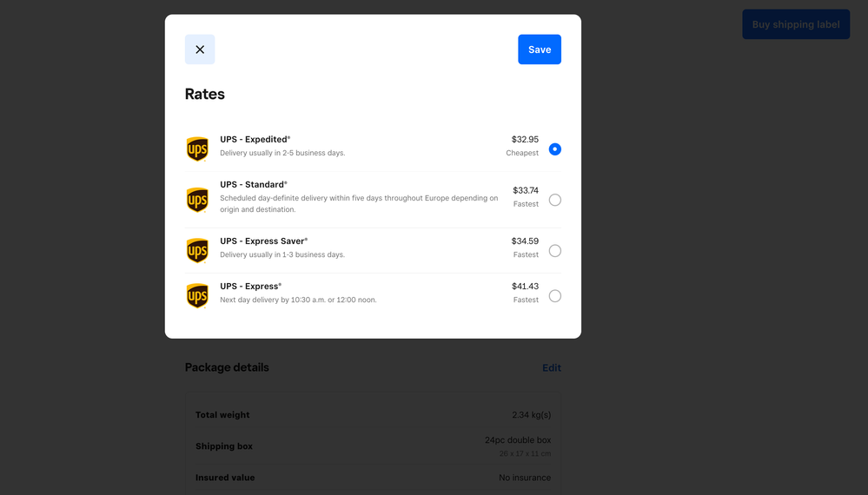Click the UPS logo beside Standard rate
Viewport: 868px width, 495px height.
pyautogui.click(x=198, y=200)
